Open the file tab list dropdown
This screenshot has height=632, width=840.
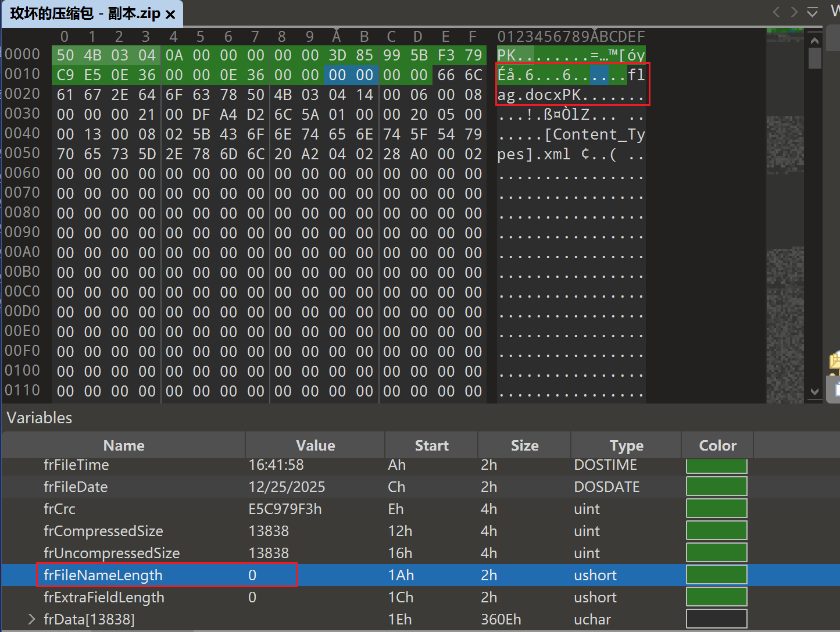point(813,12)
